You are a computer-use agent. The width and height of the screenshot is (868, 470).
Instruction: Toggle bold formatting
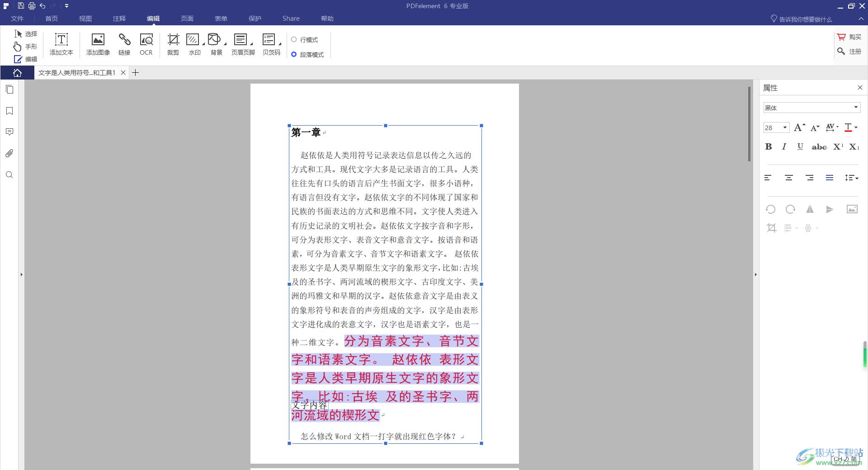[x=769, y=146]
